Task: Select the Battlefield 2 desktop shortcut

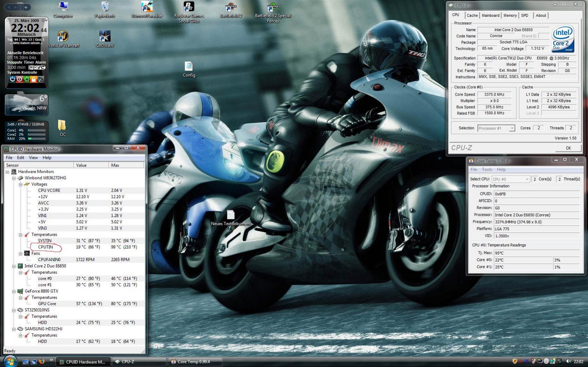Action: pyautogui.click(x=231, y=9)
